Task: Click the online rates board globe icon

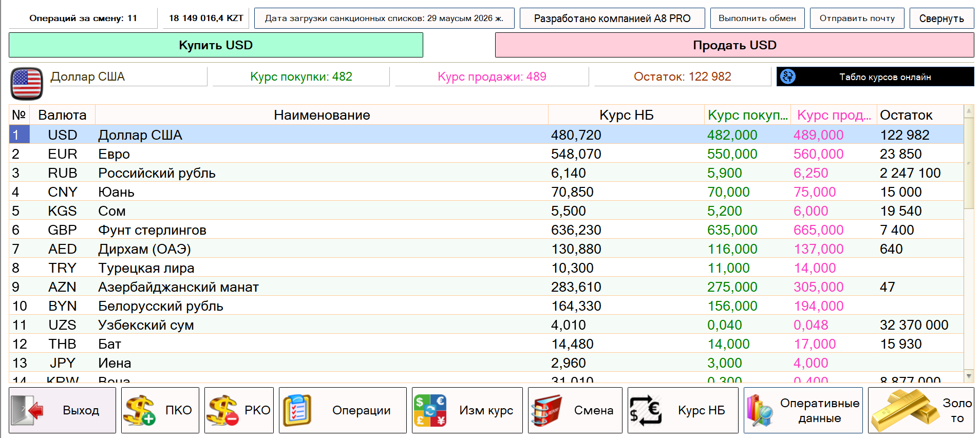Action: (788, 77)
